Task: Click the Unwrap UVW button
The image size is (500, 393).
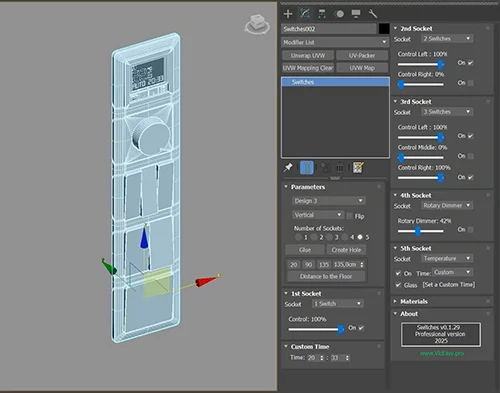Action: coord(308,56)
